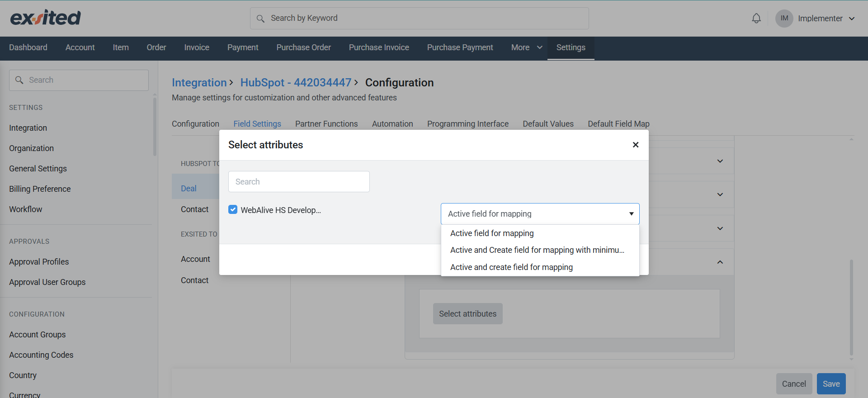Viewport: 868px width, 398px height.
Task: Choose Active and create field for mapping option
Action: tap(540, 267)
